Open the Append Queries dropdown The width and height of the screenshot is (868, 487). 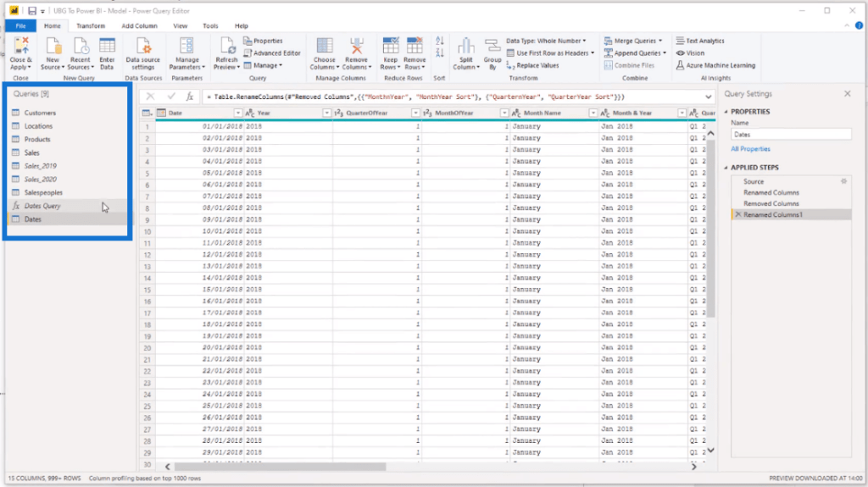[635, 53]
